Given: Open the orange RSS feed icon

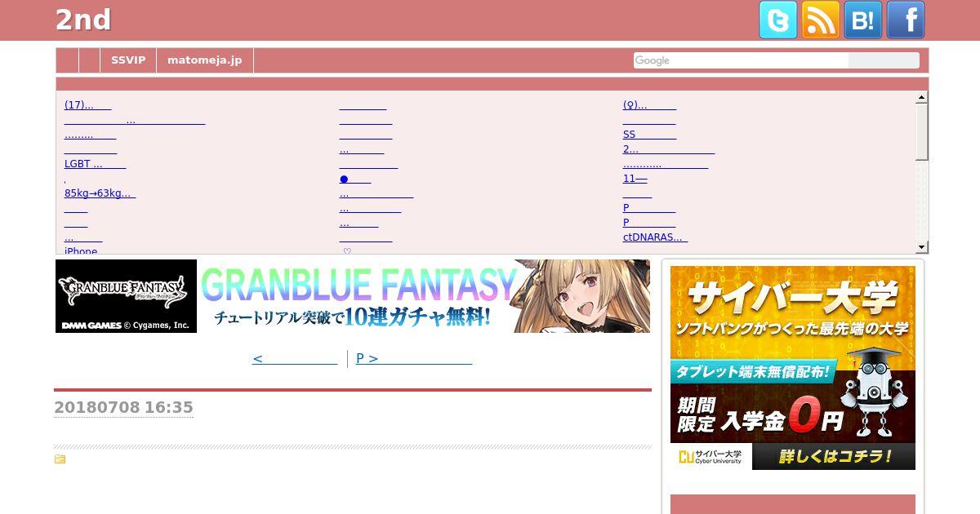Looking at the screenshot, I should pyautogui.click(x=820, y=20).
